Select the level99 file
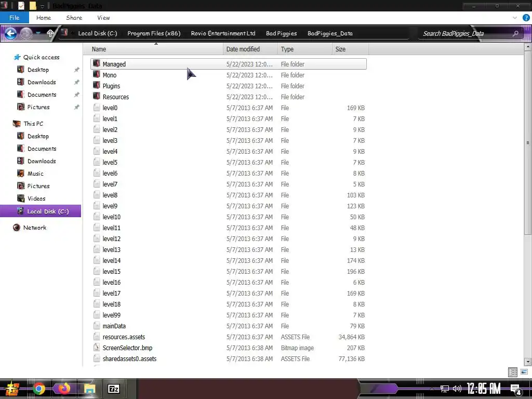The height and width of the screenshot is (399, 532). tap(229, 315)
